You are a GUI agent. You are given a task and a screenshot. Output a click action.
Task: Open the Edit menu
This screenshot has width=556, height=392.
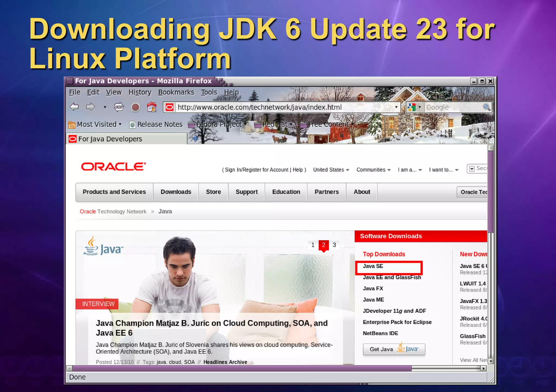tap(93, 92)
